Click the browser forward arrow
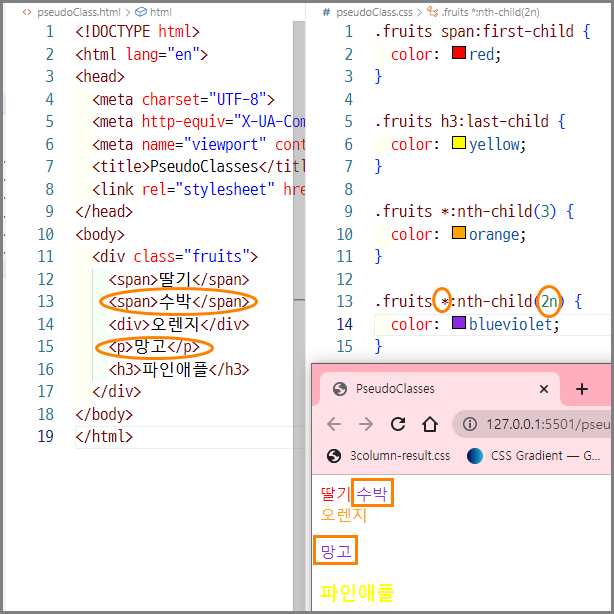 366,424
